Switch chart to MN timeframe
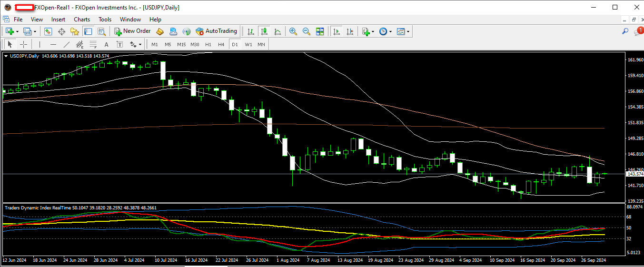The image size is (644, 267). click(x=261, y=44)
